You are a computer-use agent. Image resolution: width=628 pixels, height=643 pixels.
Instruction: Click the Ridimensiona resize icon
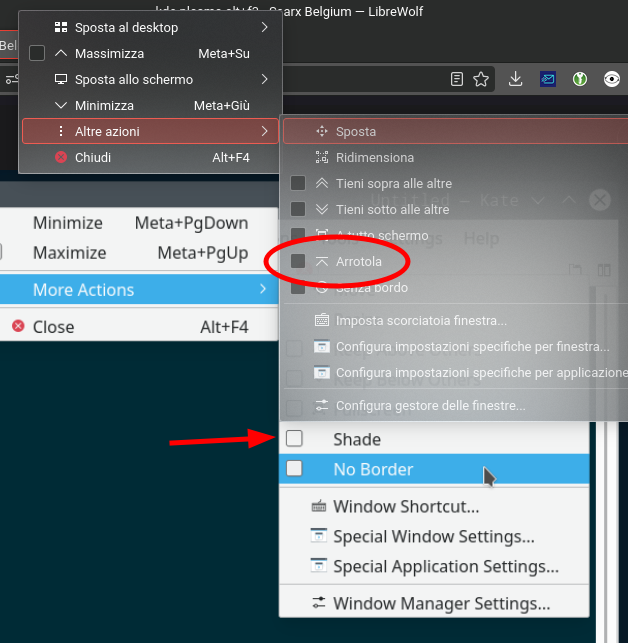322,157
